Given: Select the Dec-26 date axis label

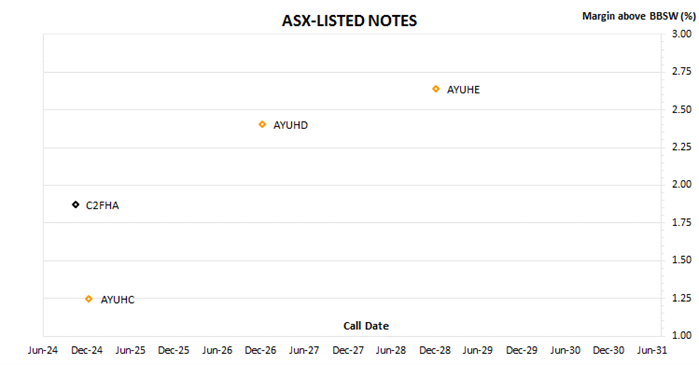Looking at the screenshot, I should point(260,350).
